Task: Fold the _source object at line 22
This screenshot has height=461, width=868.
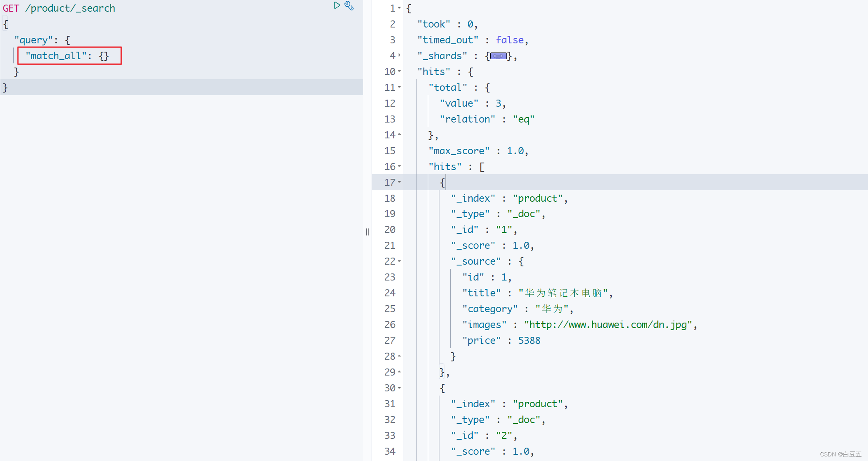Action: [x=399, y=261]
